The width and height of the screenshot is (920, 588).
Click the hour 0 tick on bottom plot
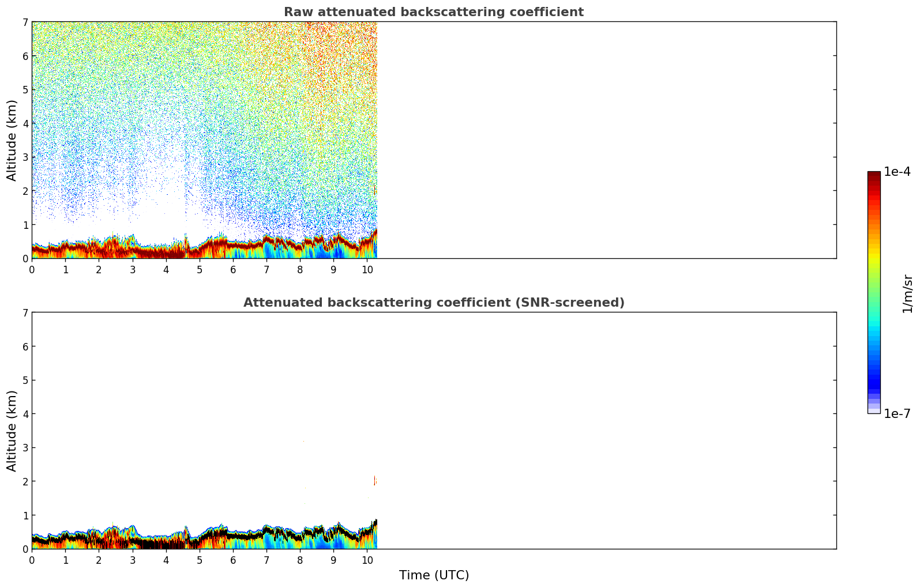pyautogui.click(x=32, y=560)
